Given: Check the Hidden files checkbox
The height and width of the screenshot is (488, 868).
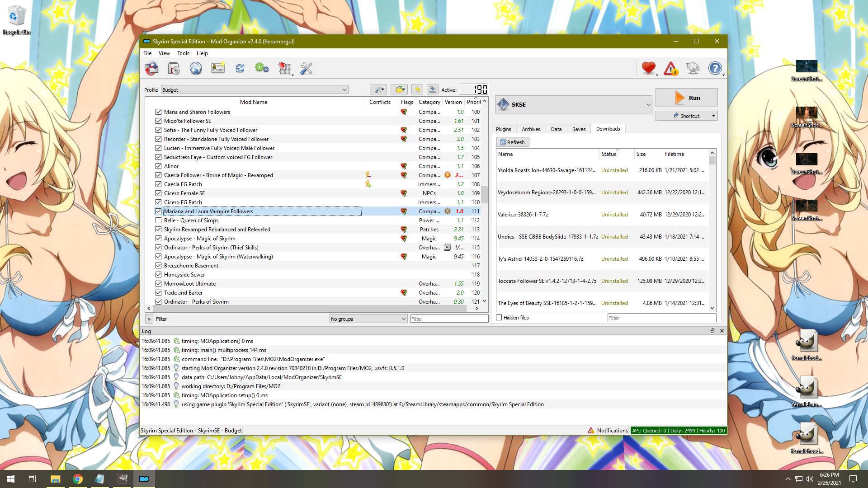Looking at the screenshot, I should pos(499,318).
